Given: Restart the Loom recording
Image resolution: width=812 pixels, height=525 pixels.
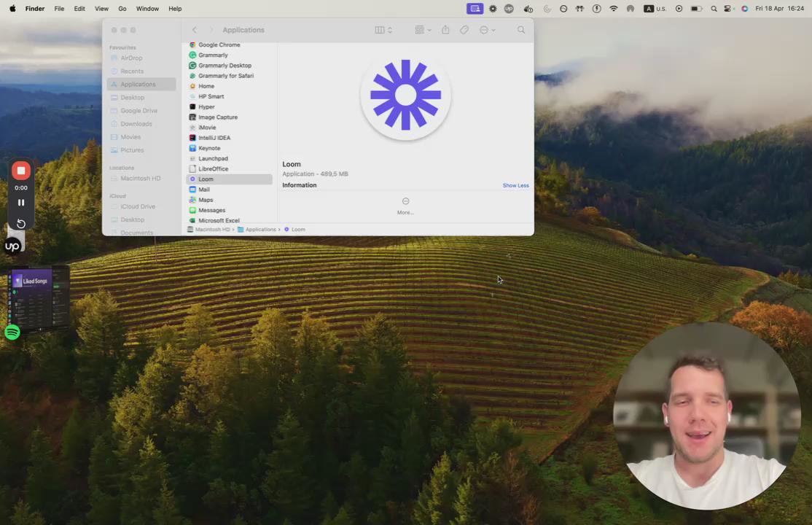Looking at the screenshot, I should pos(21,223).
